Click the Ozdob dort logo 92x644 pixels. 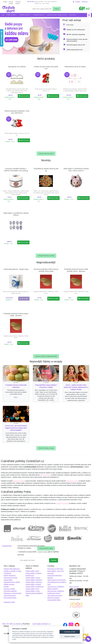pyautogui.click(x=8, y=9)
